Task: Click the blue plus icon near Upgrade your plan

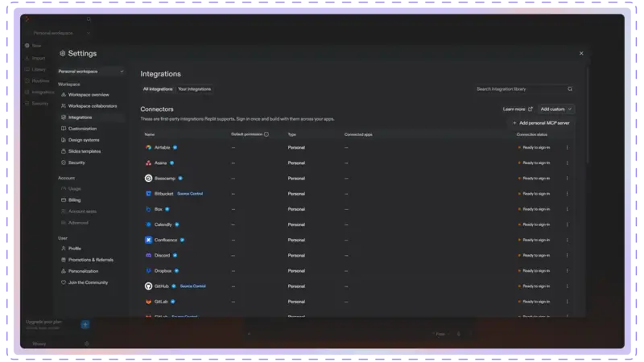Action: tap(85, 325)
